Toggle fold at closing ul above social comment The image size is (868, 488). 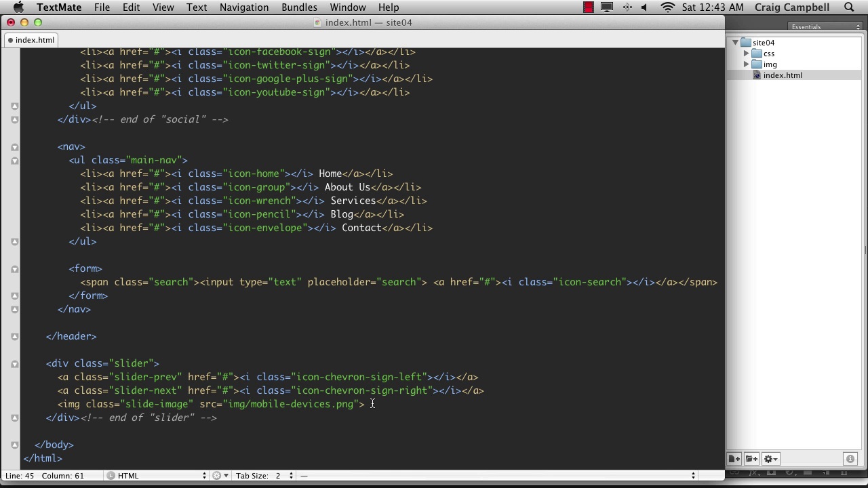(x=14, y=106)
